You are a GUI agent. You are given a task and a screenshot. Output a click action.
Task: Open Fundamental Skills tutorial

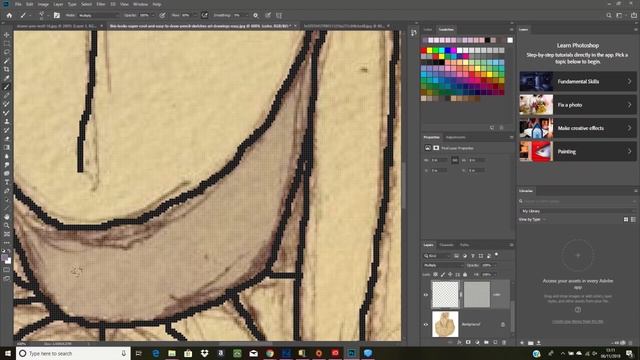(578, 82)
